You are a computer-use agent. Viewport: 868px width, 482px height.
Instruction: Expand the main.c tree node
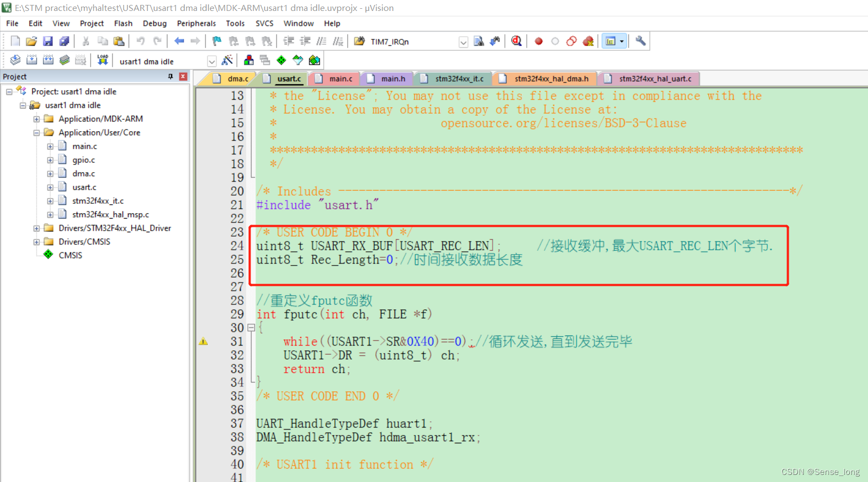(x=50, y=146)
